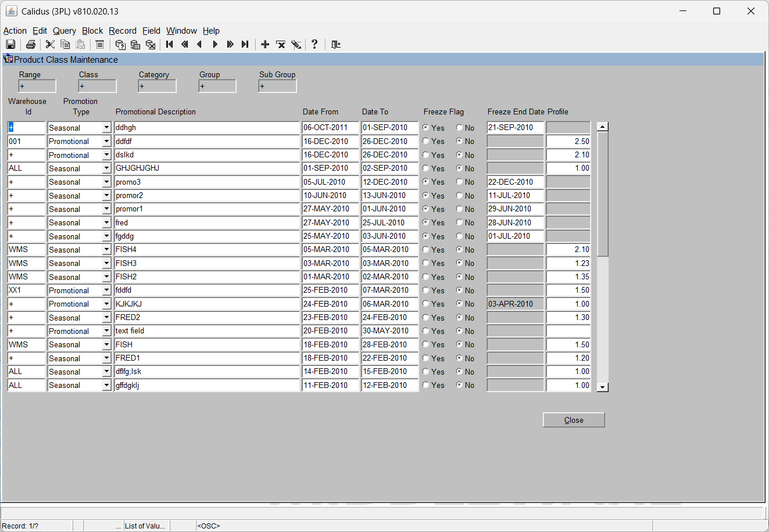Click Date From cell 06-OCT-2011

331,127
